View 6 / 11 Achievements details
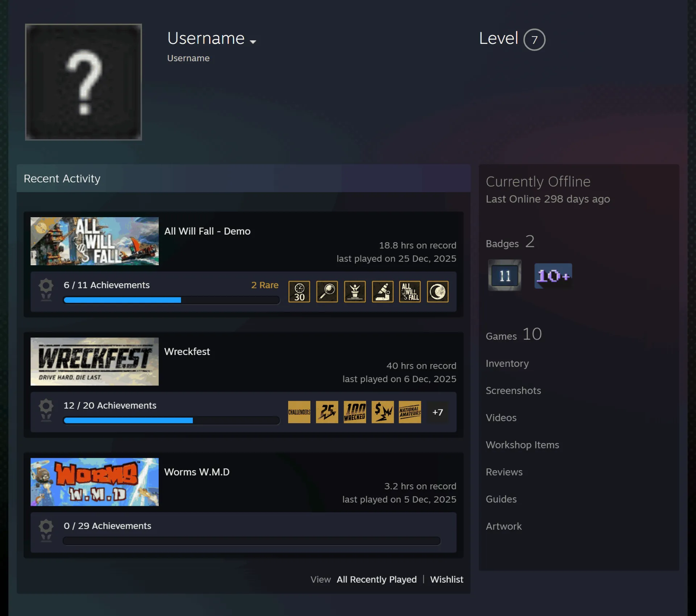The width and height of the screenshot is (696, 616). (107, 285)
